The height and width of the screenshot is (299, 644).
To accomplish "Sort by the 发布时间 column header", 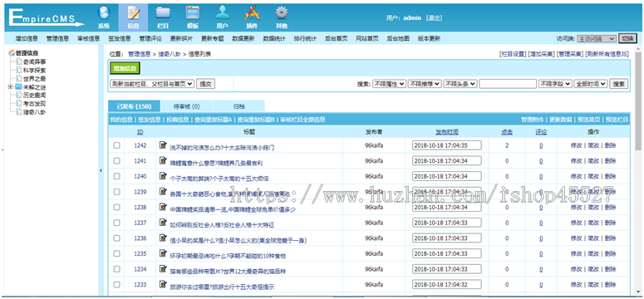I will [x=447, y=132].
